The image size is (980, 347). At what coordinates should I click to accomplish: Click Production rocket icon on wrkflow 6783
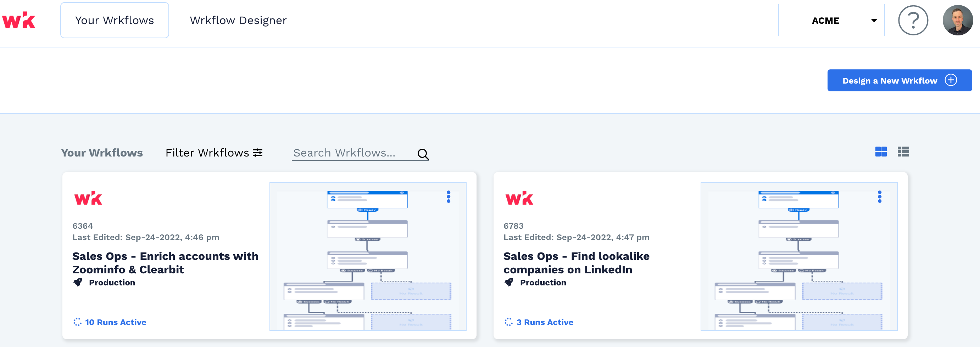coord(509,283)
